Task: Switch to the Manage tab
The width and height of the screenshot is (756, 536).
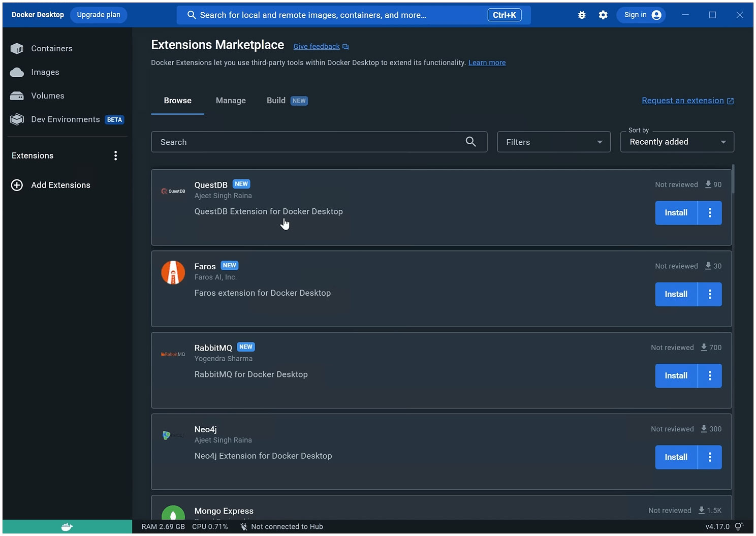Action: 231,101
